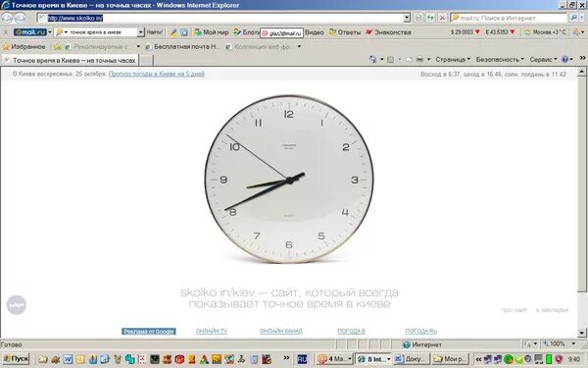Open Знакомства from the mail.ru toolbar
The image size is (588, 368).
(388, 32)
